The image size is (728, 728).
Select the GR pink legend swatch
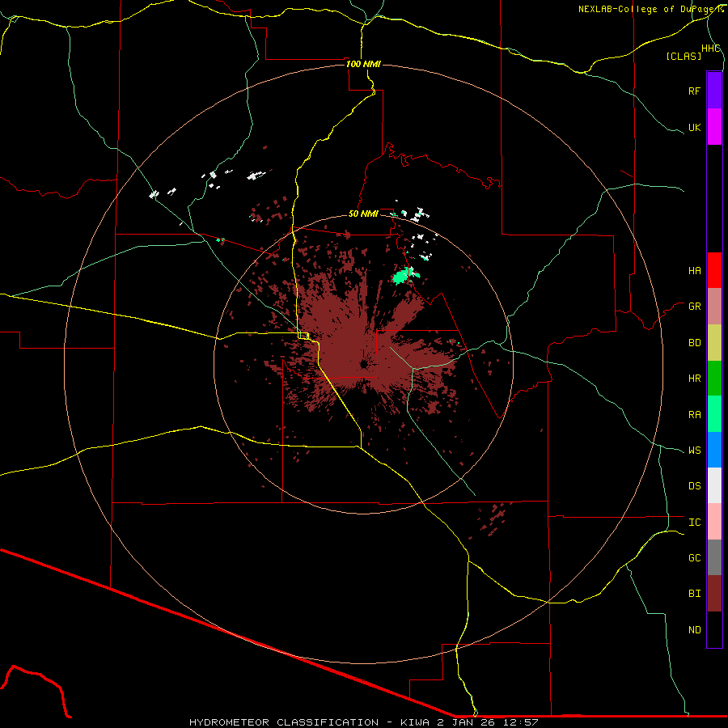(714, 307)
